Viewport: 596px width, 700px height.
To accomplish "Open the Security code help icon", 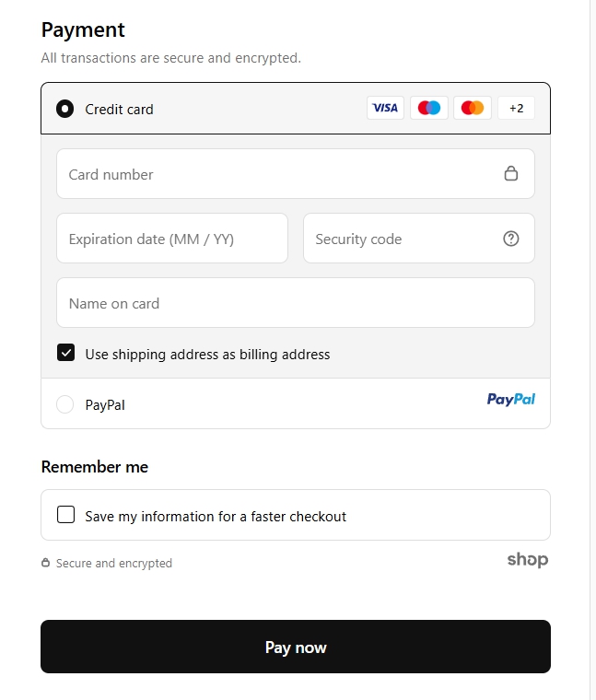I will pos(511,239).
